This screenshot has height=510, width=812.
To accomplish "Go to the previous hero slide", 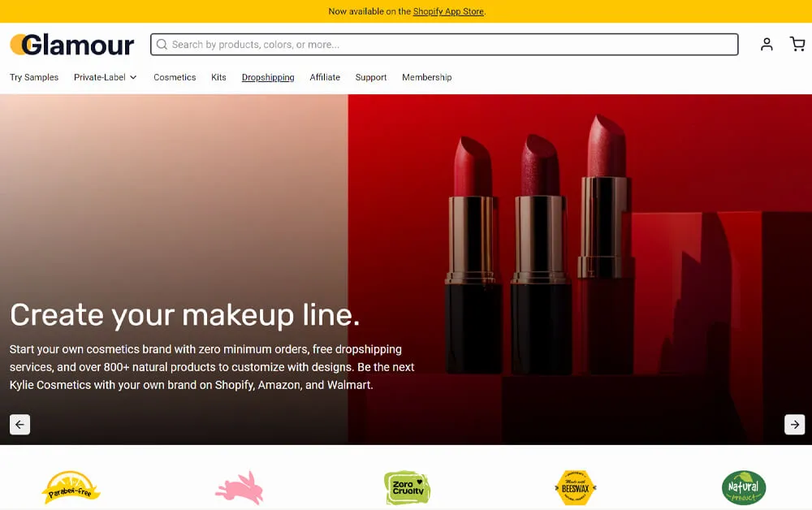I will (x=20, y=424).
